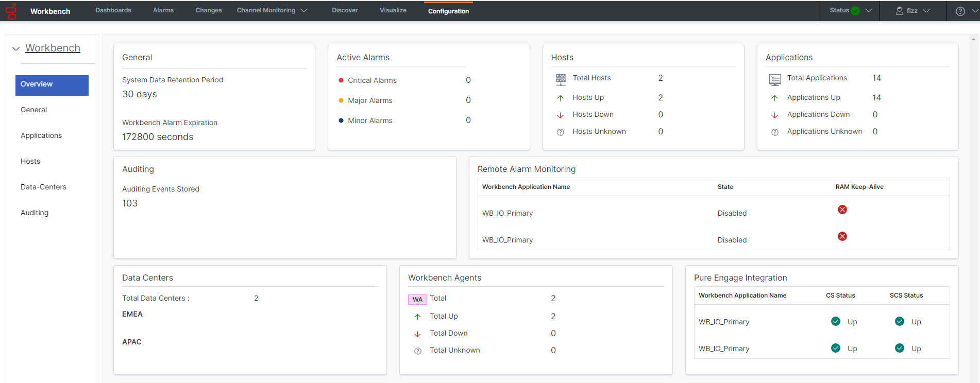Click the Genesys logo icon
This screenshot has width=980, height=383.
pos(11,11)
